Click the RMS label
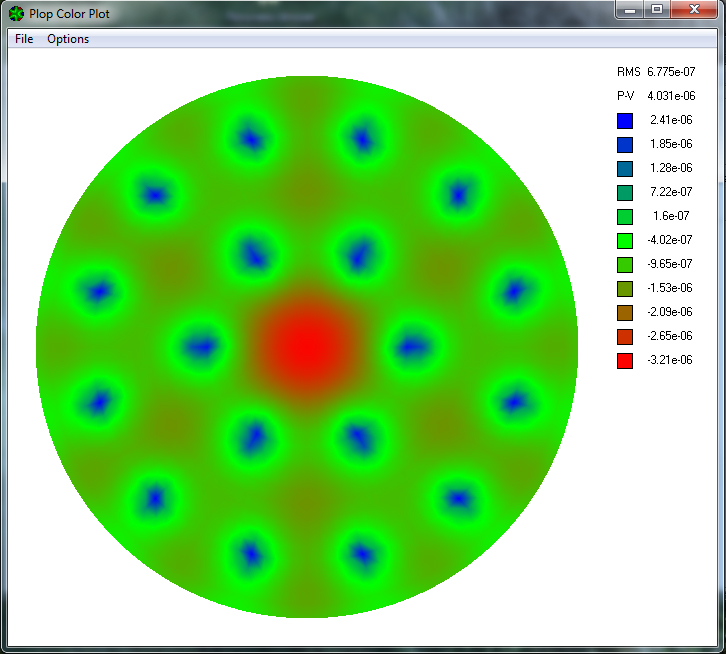Screen dimensions: 726x654 [628, 72]
